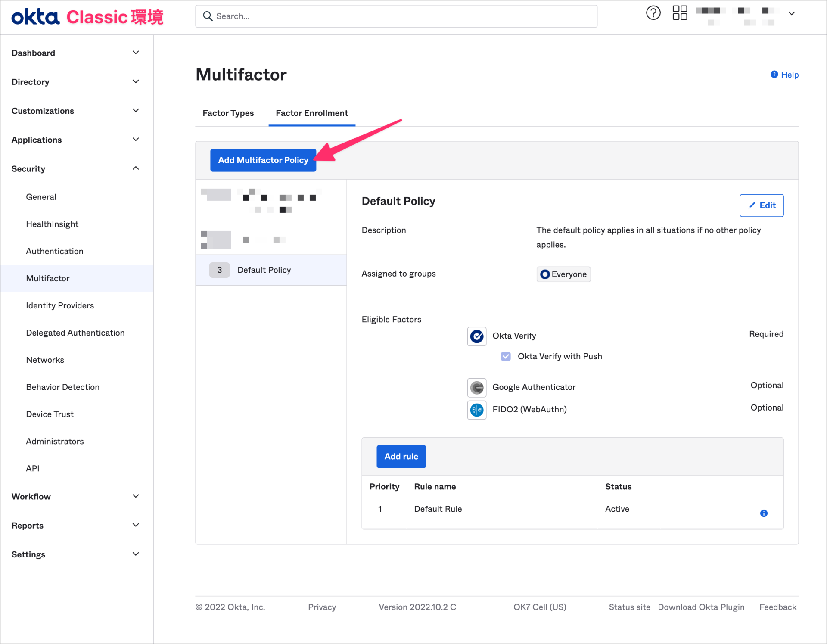The height and width of the screenshot is (644, 827).
Task: Open the Download Okta Plugin link
Action: click(701, 607)
